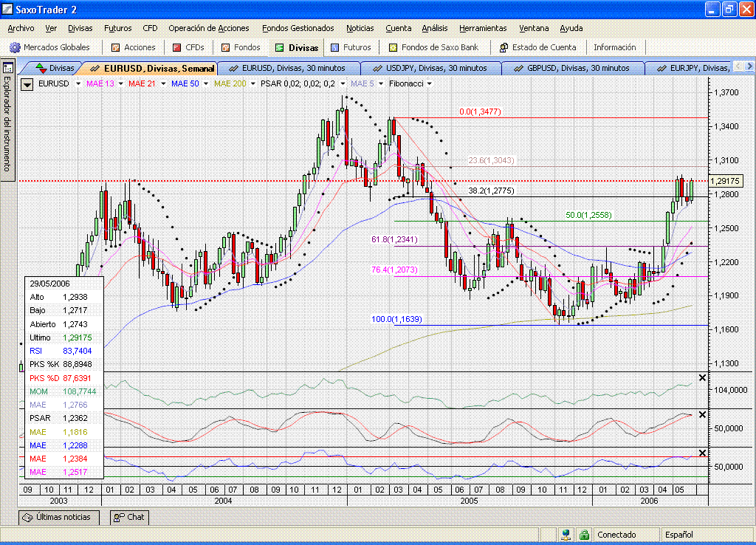Open the Chat button
Screen dimensions: 756x545
[x=129, y=518]
